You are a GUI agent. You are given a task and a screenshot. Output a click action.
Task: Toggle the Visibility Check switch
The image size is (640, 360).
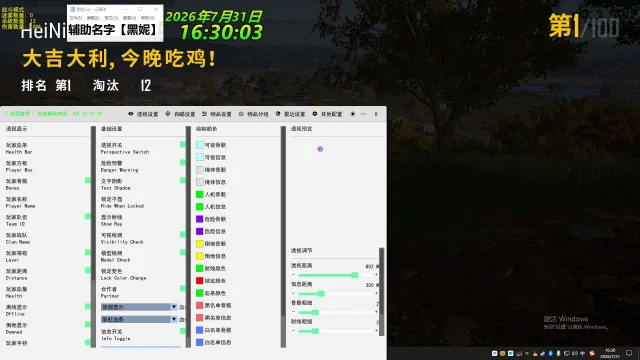point(182,234)
